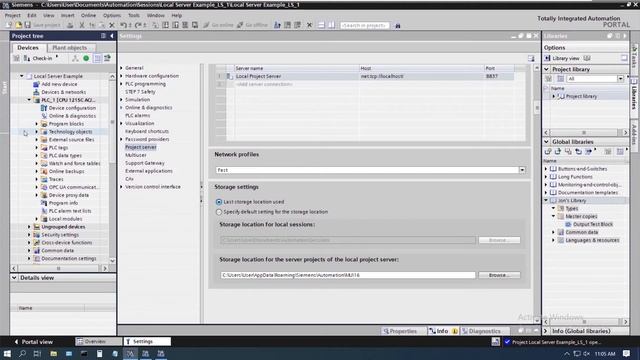Image resolution: width=640 pixels, height=360 pixels.
Task: Click Create new global library icon
Action: [548, 151]
